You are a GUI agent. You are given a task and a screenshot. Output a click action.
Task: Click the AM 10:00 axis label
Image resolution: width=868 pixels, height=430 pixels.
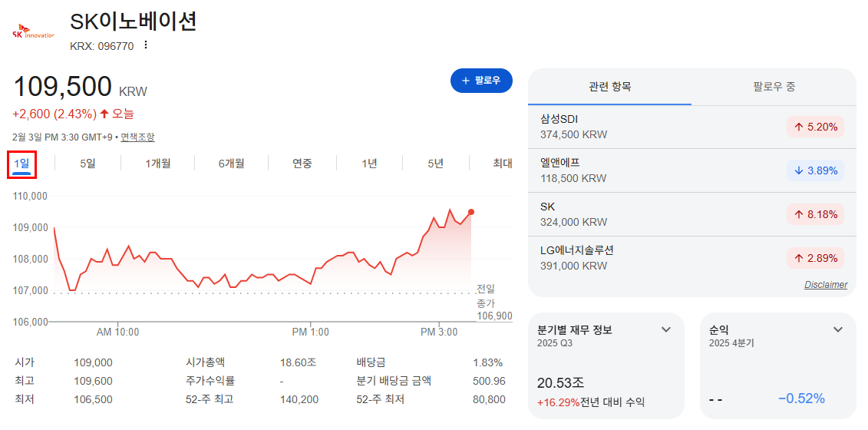coord(118,332)
